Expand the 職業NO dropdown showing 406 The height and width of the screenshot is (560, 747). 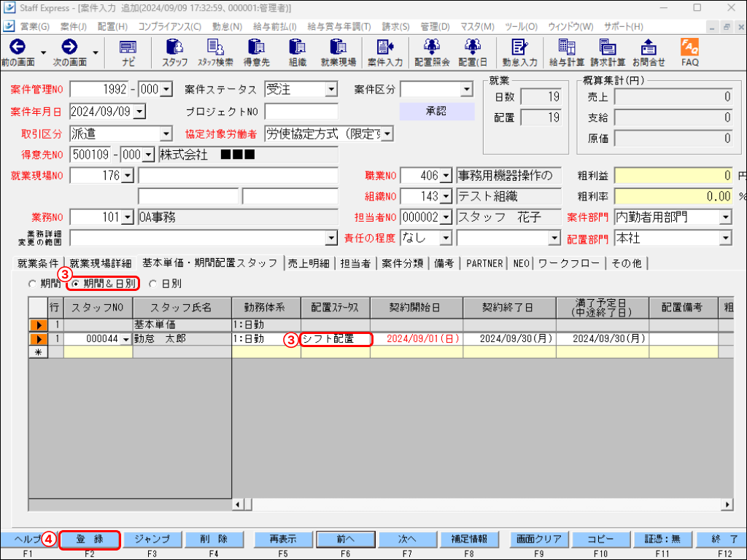[446, 176]
